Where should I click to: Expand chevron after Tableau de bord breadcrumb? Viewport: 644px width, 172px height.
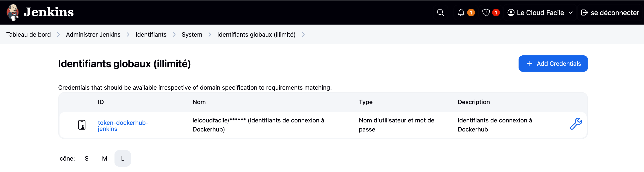coord(58,35)
